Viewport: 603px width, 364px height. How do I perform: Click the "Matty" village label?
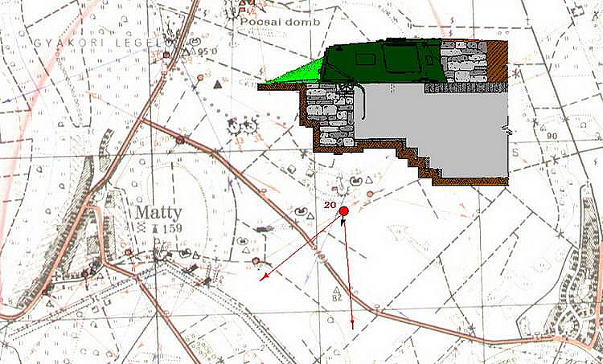click(x=158, y=213)
